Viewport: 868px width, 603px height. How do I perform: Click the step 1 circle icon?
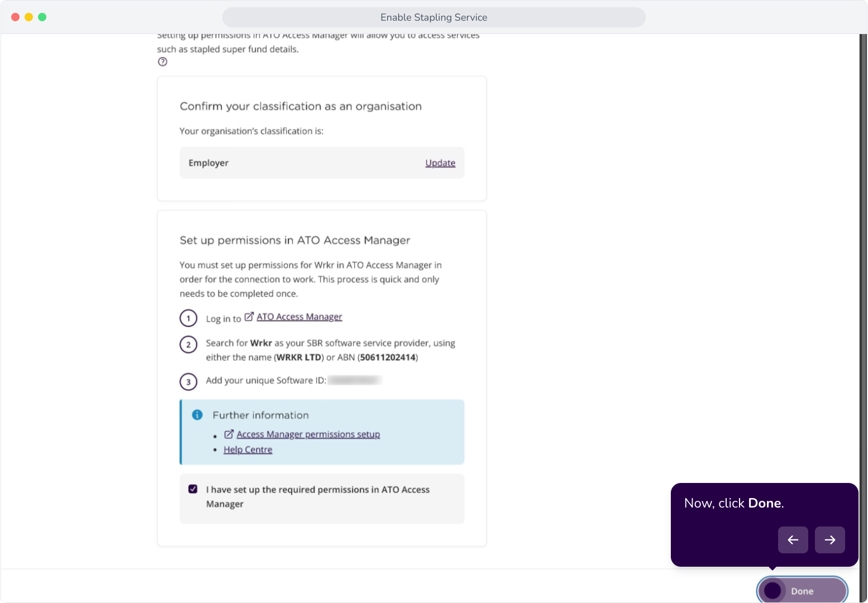(x=188, y=318)
